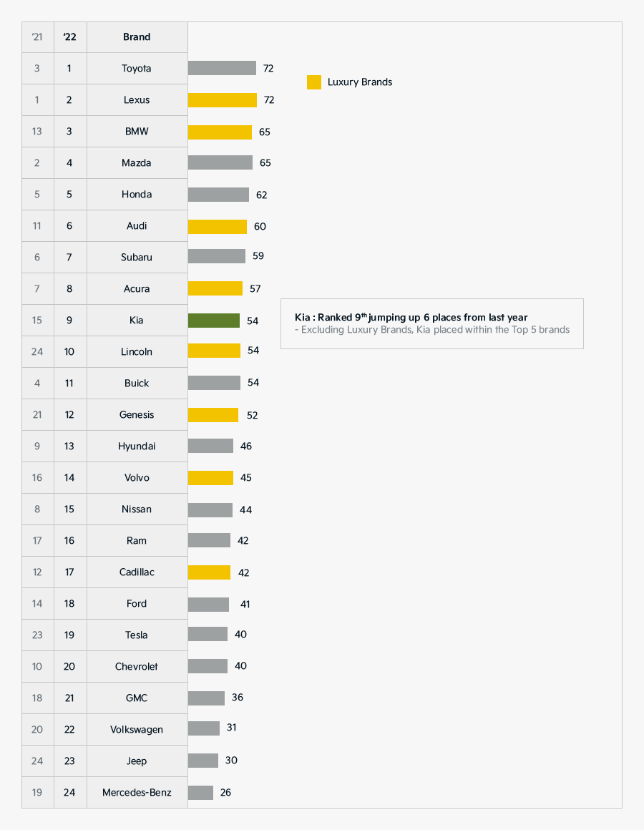
Task: Select the Luxury Brands legend label
Action: [360, 82]
